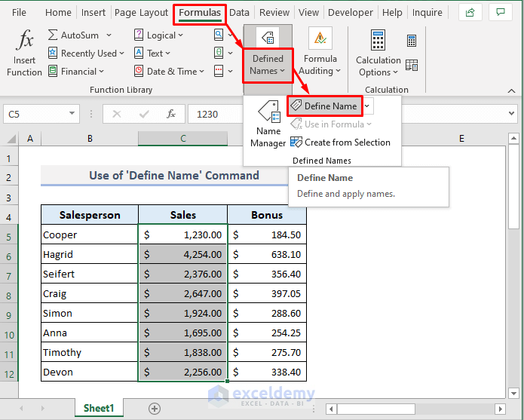Open the Formula Auditing group icon
The width and height of the screenshot is (524, 420).
pos(320,38)
